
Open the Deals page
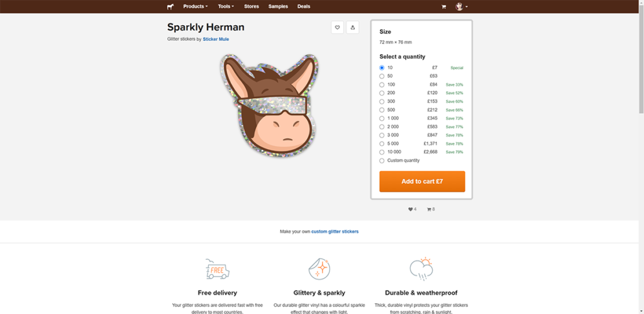[304, 6]
